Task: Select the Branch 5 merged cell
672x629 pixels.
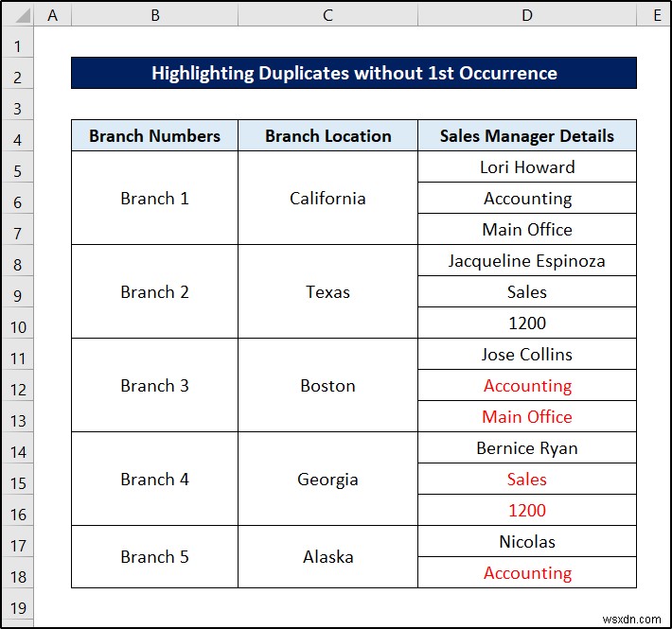Action: (154, 557)
